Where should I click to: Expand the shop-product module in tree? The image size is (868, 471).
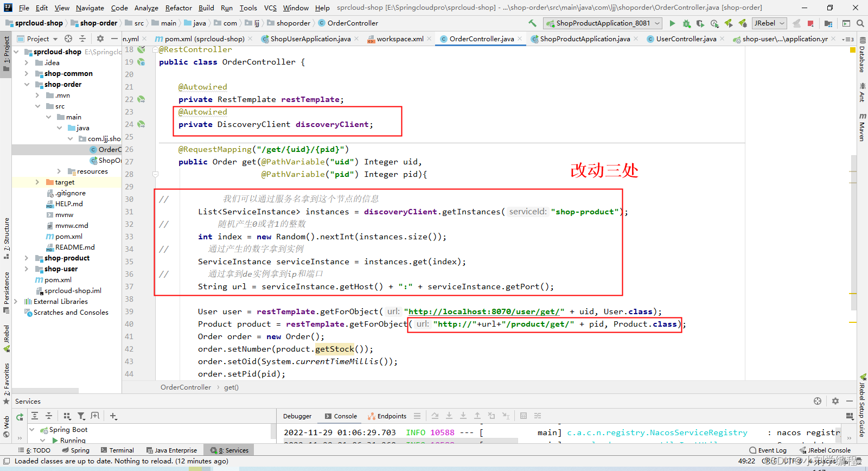[x=27, y=258]
